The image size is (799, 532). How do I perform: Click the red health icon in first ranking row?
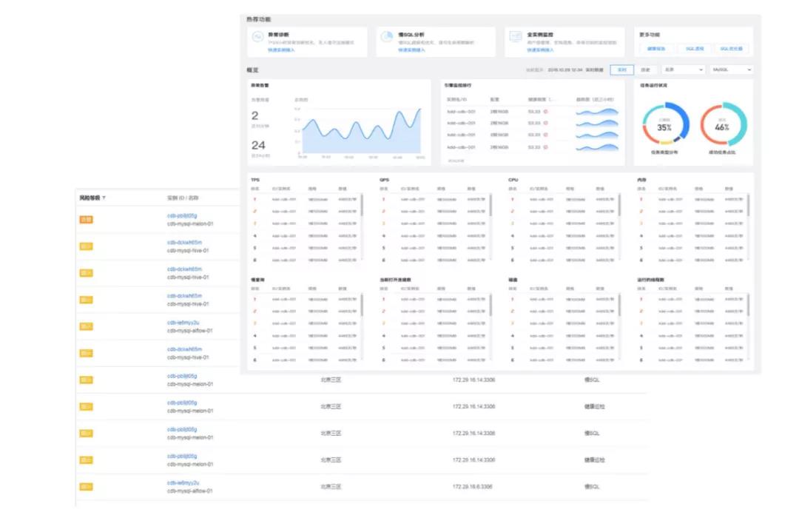[x=545, y=112]
